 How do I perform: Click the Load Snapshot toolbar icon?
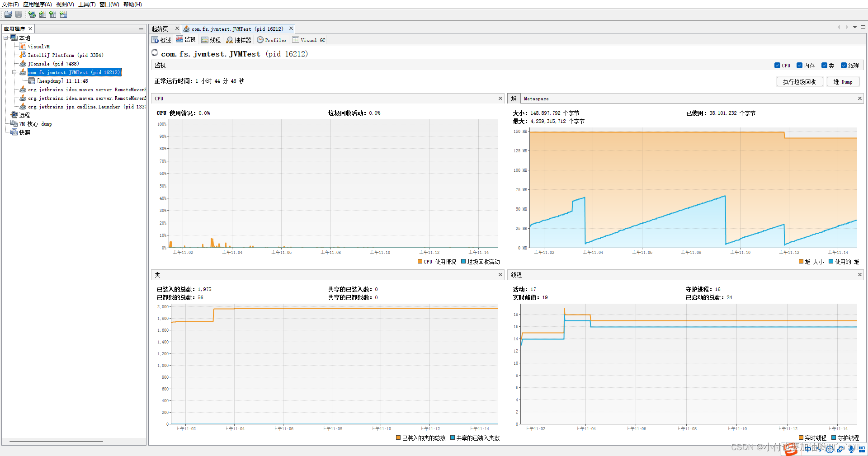(8, 14)
